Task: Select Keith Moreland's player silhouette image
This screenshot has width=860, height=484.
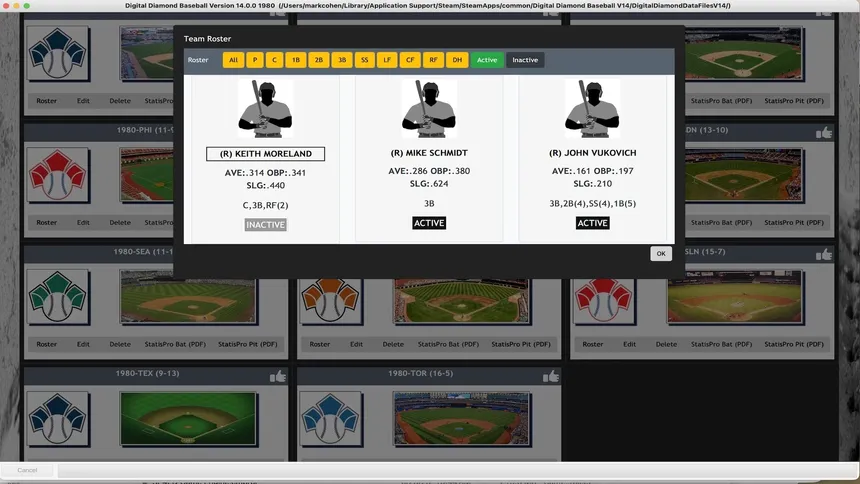Action: click(x=265, y=109)
